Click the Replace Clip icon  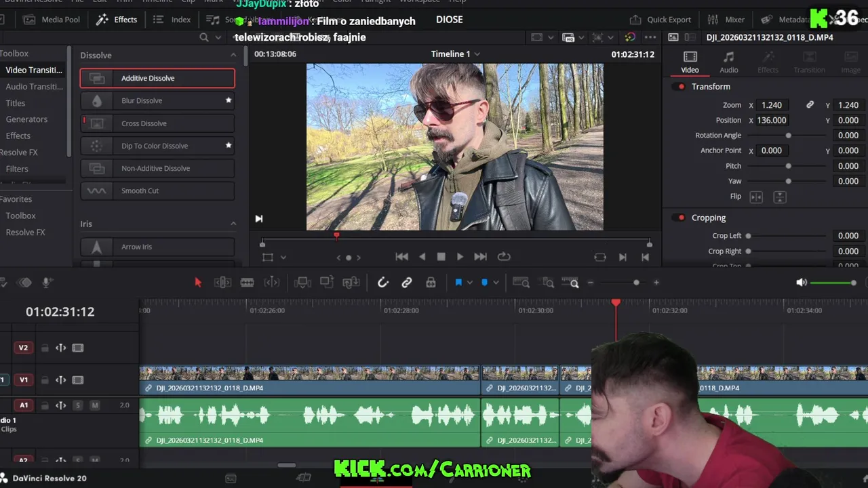tap(351, 283)
